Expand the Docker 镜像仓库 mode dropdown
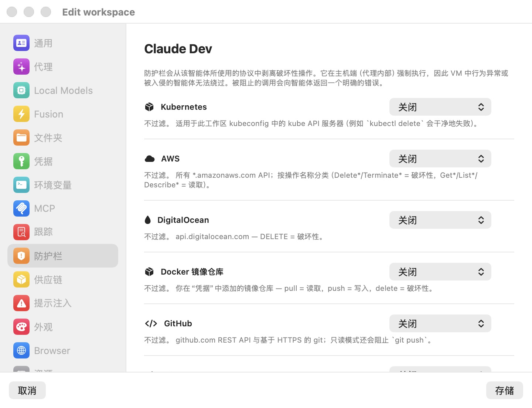This screenshot has width=532, height=408. click(440, 272)
